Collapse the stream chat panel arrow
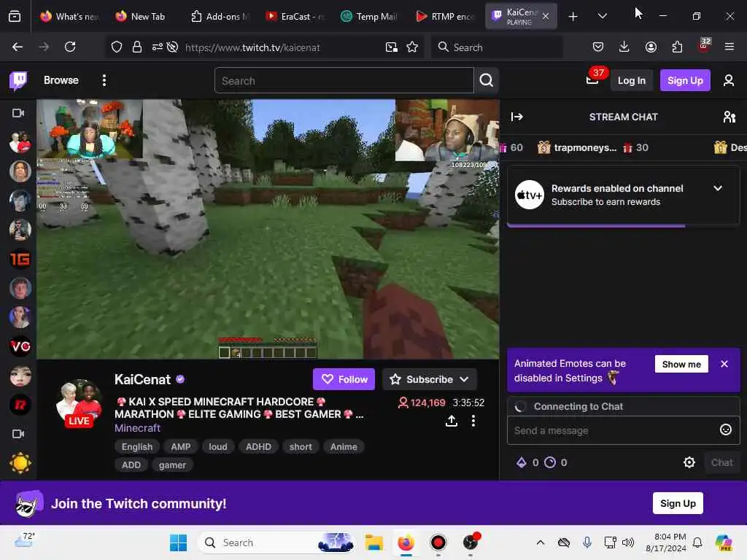 517,117
